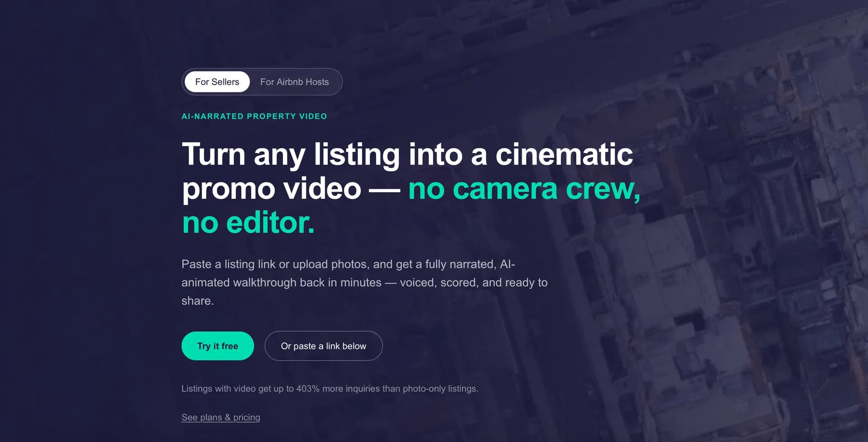The height and width of the screenshot is (442, 868).
Task: Click the 403% more inquiries statistic line
Action: click(x=330, y=389)
